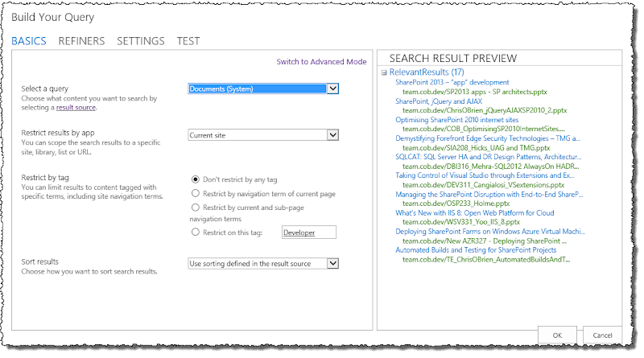Select Restrict by current and sub-page option

pyautogui.click(x=196, y=208)
